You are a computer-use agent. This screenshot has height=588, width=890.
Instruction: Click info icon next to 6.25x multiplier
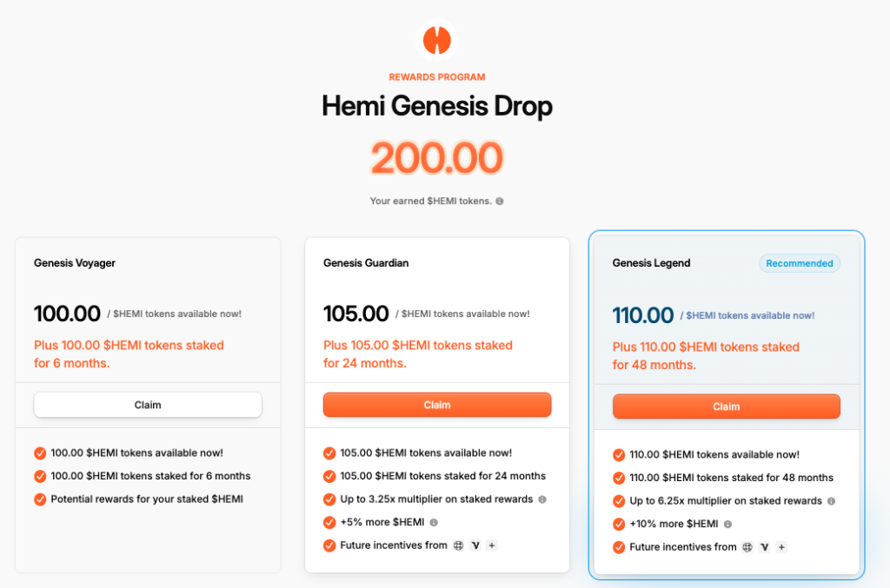(831, 501)
